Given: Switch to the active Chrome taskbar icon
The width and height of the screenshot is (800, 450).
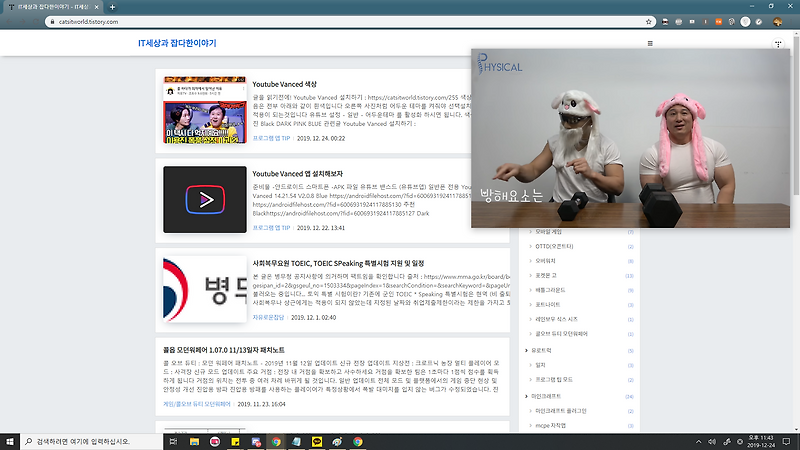Looking at the screenshot, I should click(276, 441).
